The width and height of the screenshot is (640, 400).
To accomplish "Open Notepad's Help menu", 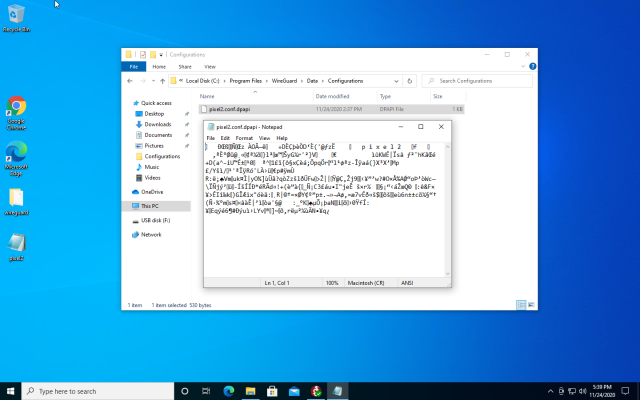I will (282, 138).
